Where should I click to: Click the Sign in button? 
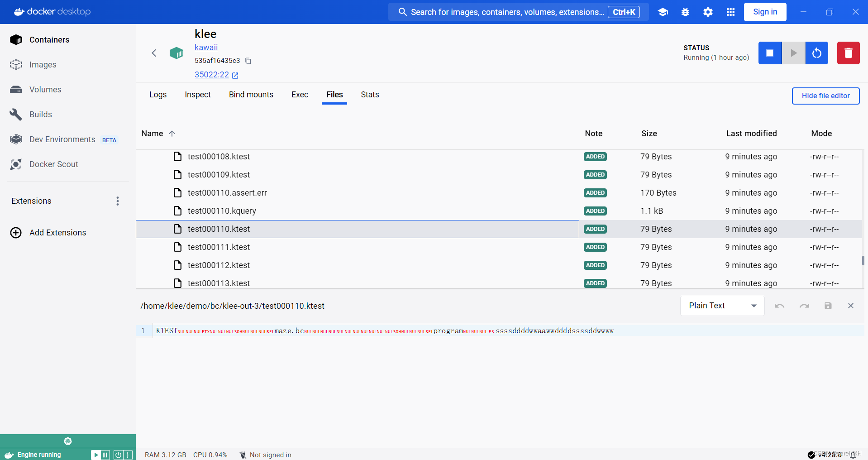click(765, 12)
